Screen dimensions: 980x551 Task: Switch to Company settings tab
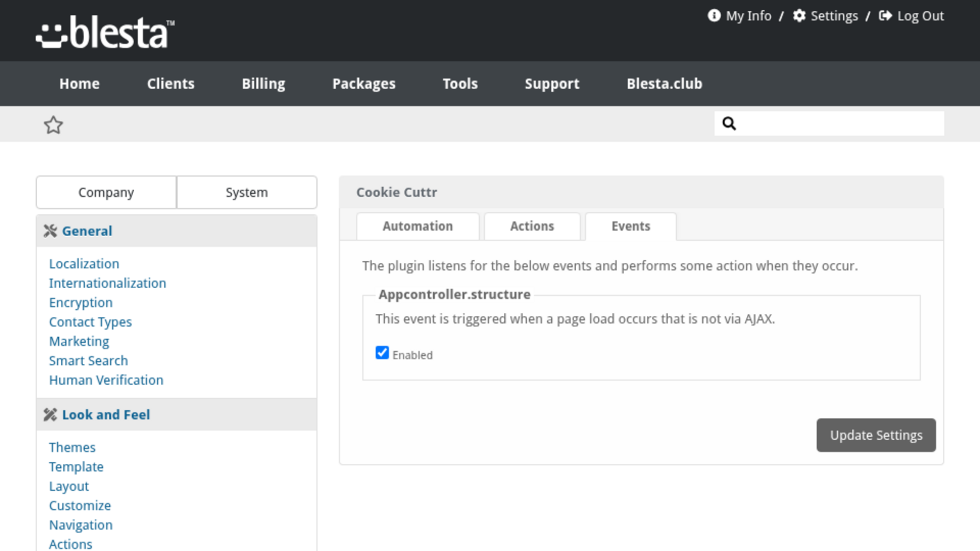click(106, 192)
